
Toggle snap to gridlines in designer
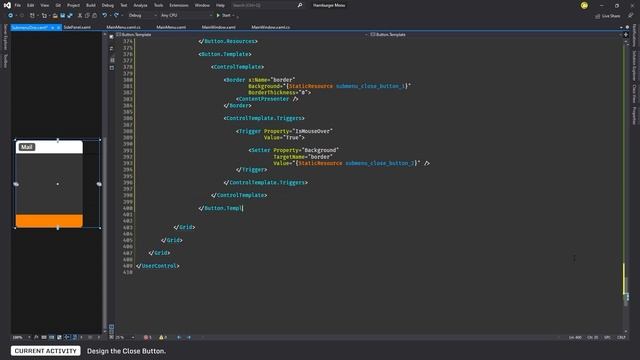(x=52, y=338)
